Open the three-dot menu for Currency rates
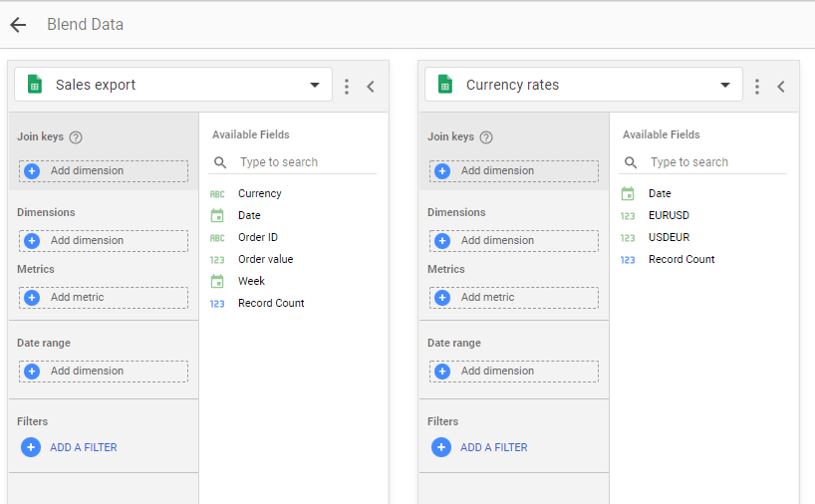This screenshot has width=815, height=504. pyautogui.click(x=757, y=87)
